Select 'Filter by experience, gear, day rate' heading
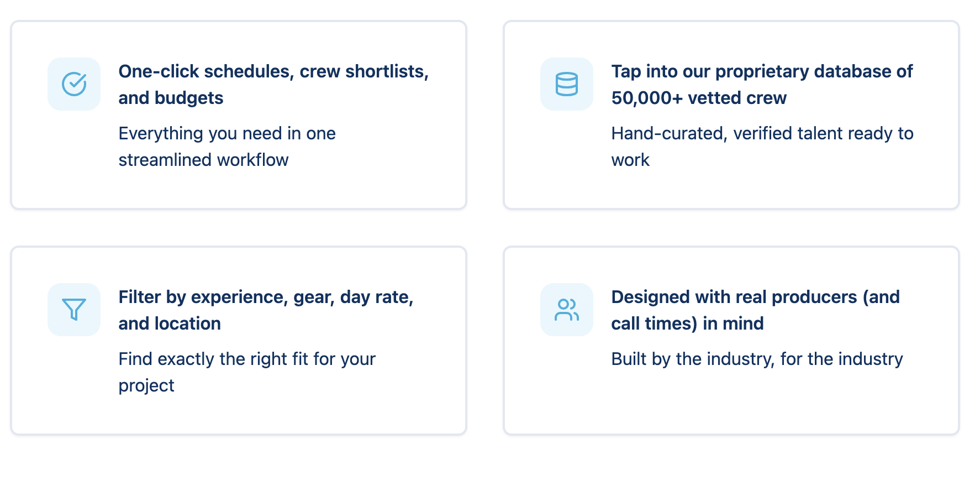Viewport: 980px width, 480px height. [x=266, y=297]
